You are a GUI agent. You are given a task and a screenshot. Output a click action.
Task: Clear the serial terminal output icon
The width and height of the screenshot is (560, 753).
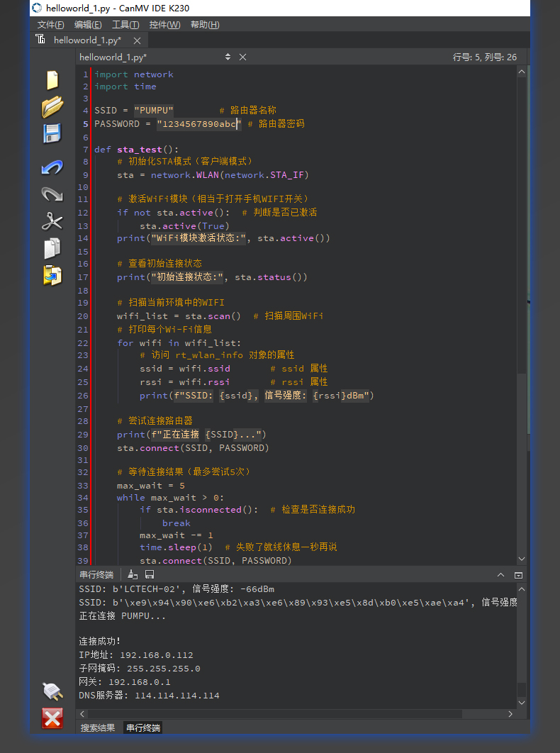[x=133, y=574]
